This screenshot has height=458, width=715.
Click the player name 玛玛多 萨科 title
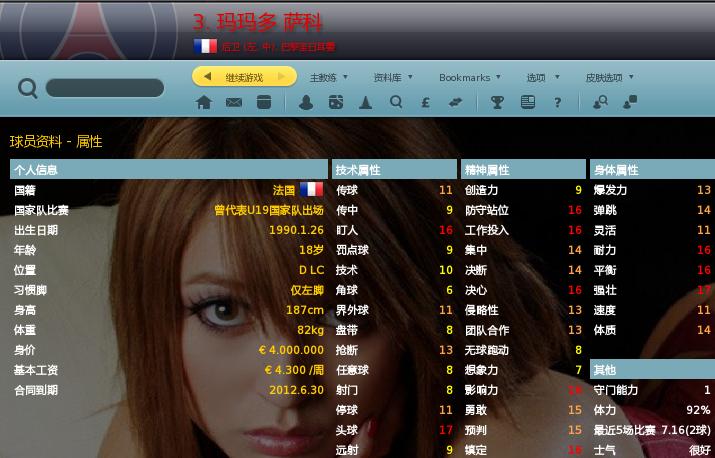click(x=258, y=22)
